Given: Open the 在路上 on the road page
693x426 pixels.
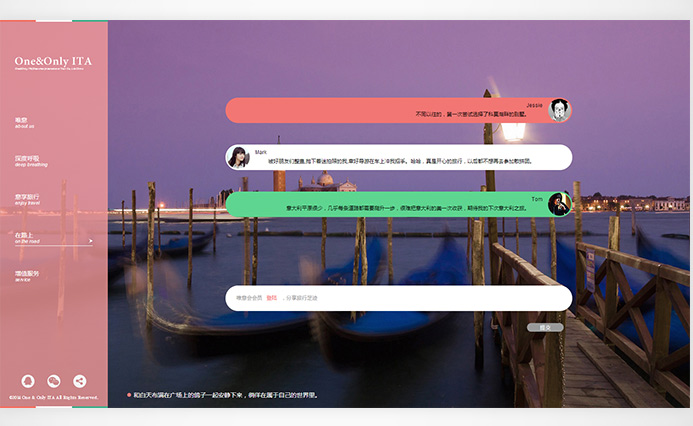Looking at the screenshot, I should point(26,237).
